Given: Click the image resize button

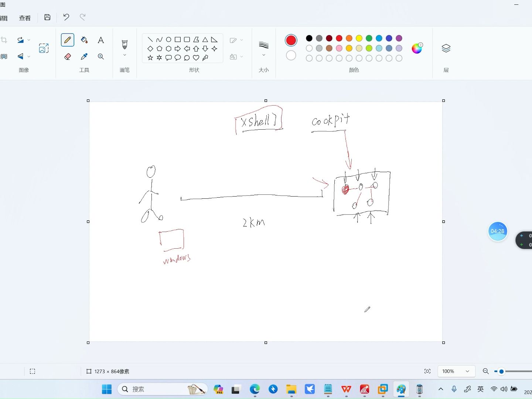Looking at the screenshot, I should [44, 48].
